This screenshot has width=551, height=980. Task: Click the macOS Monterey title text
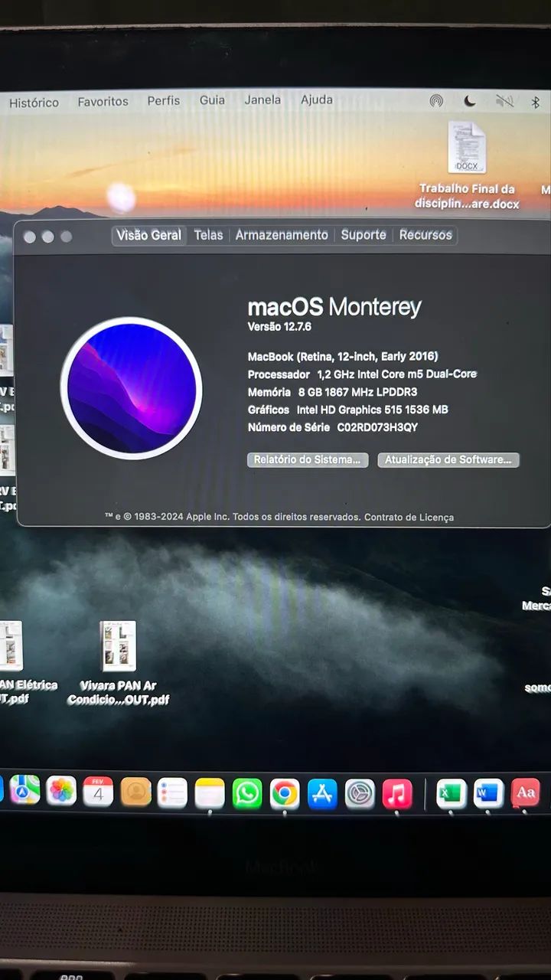pyautogui.click(x=334, y=308)
